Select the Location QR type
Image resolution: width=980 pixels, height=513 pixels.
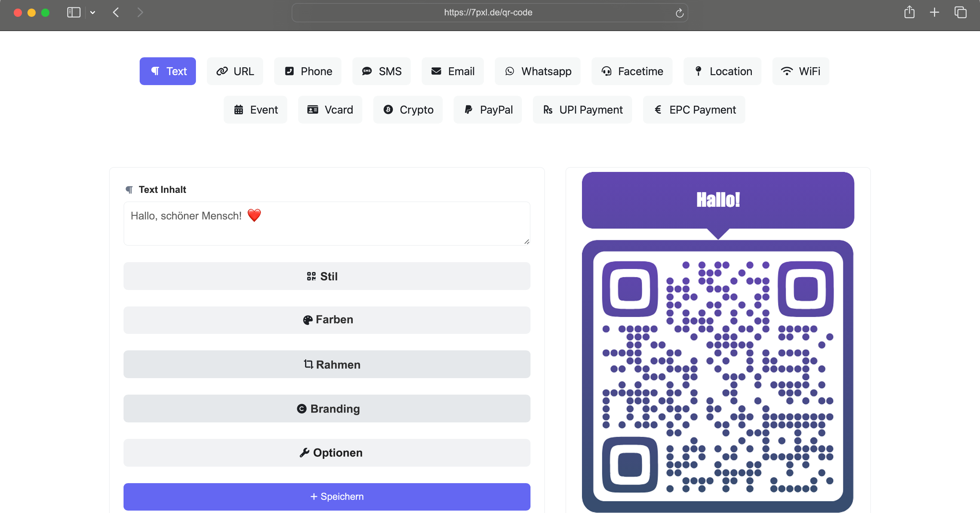[722, 71]
